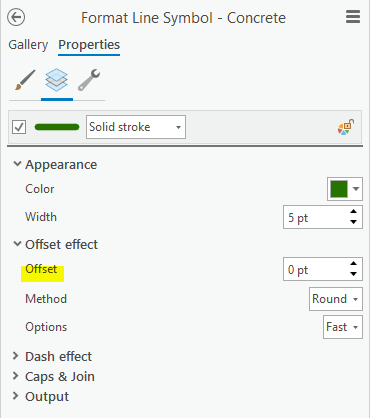Click the back arrow icon

[16, 17]
